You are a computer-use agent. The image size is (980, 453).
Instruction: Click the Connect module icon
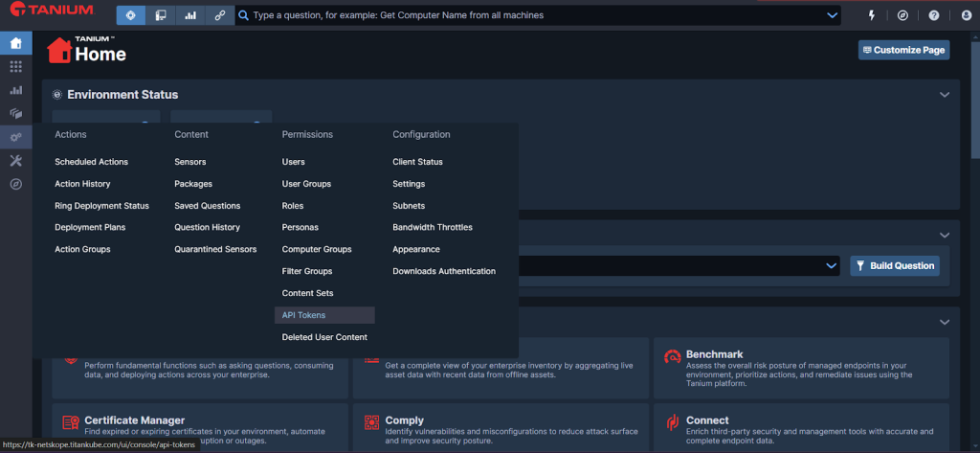coord(673,423)
